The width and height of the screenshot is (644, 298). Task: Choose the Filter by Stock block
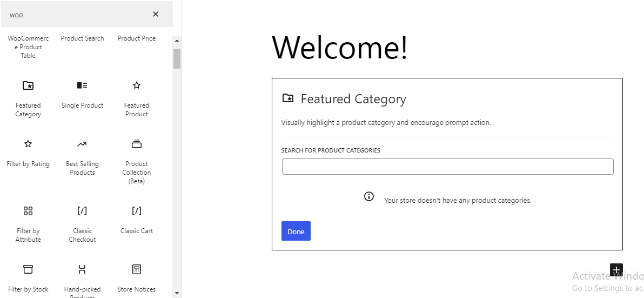(x=28, y=278)
